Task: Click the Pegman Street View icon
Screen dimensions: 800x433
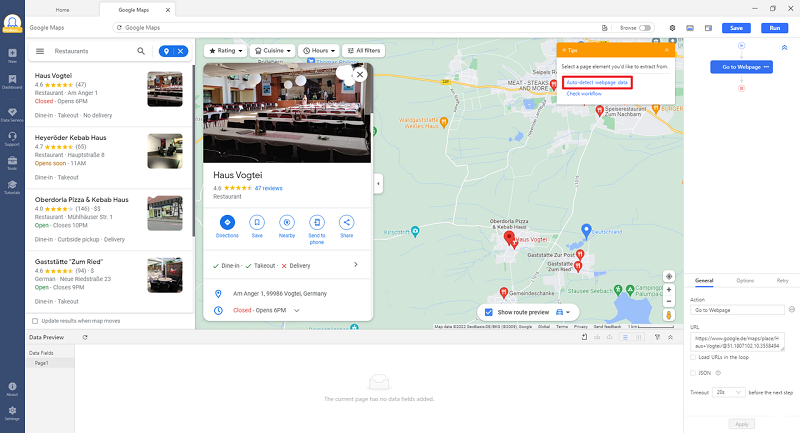Action: pyautogui.click(x=669, y=315)
